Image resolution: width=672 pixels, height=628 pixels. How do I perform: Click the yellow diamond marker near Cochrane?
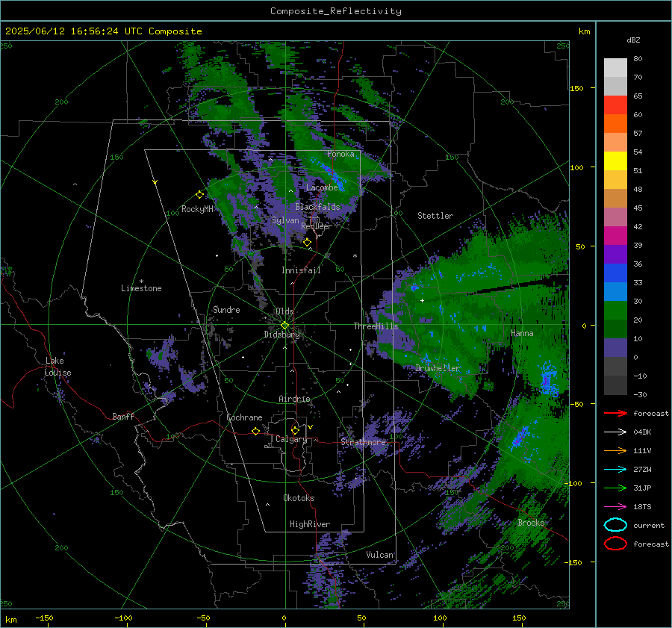click(256, 431)
